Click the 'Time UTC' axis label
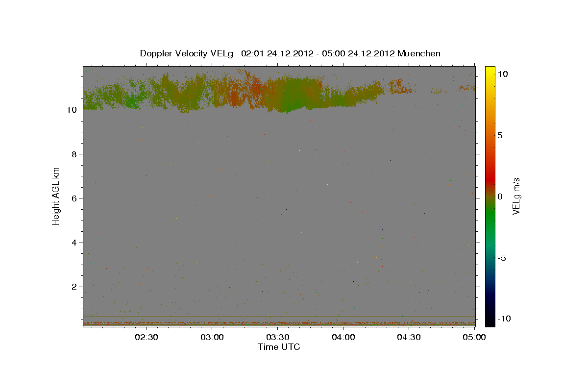Screen dimensions: 588x392 point(279,347)
